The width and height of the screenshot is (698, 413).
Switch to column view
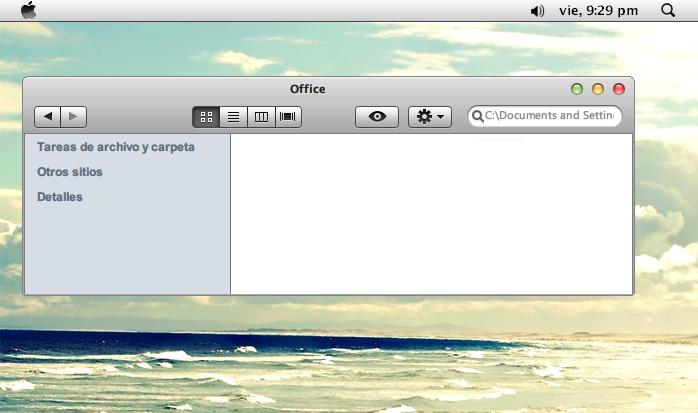pos(261,117)
